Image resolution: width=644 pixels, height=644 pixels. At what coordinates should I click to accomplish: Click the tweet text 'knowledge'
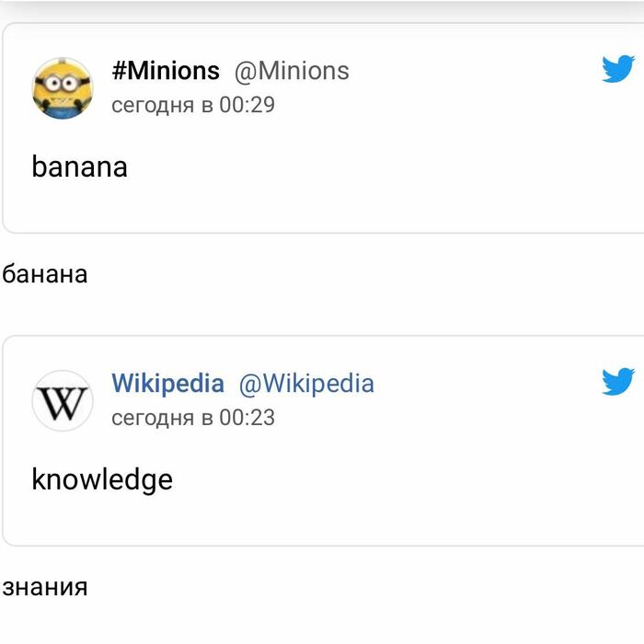coord(102,479)
